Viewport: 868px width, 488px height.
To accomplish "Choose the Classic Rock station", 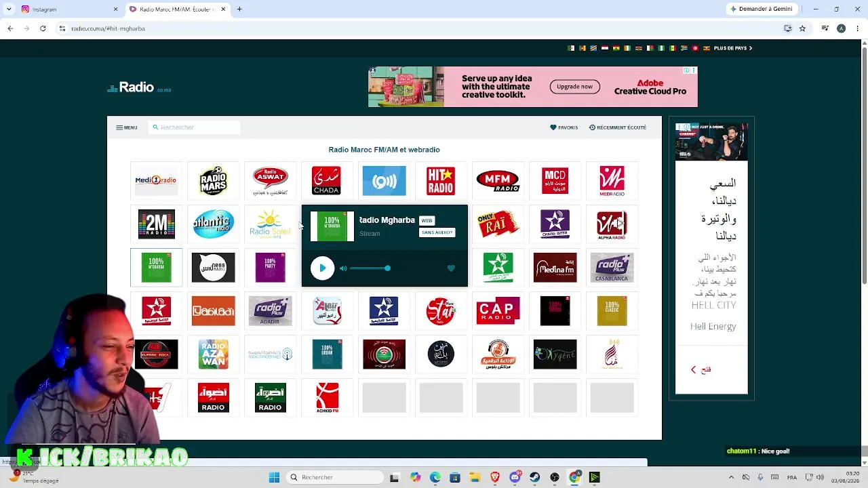I will click(156, 354).
